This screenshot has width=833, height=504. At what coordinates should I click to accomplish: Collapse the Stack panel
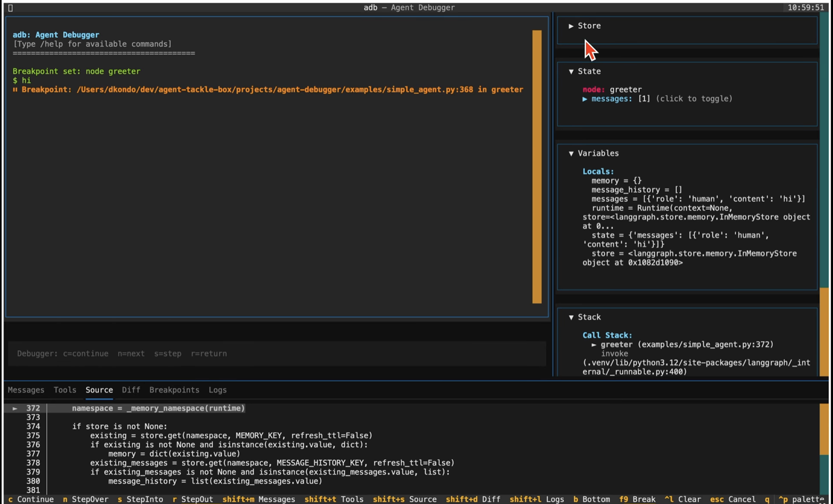[x=585, y=317]
